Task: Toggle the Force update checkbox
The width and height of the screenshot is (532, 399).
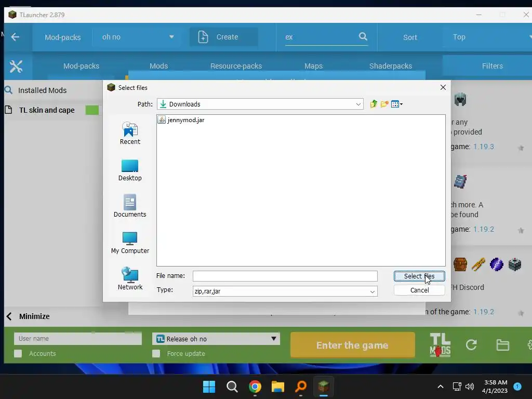Action: pos(156,353)
